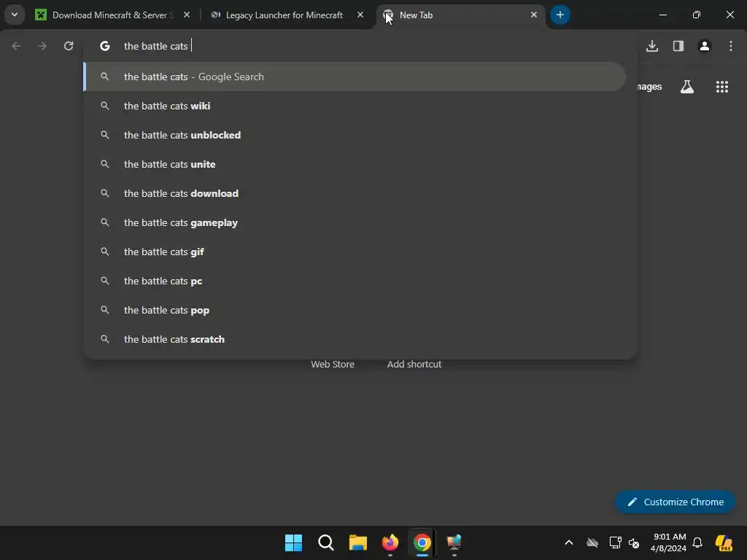The width and height of the screenshot is (747, 560).
Task: Pick 'the battle cats unite' suggestion
Action: 355,164
